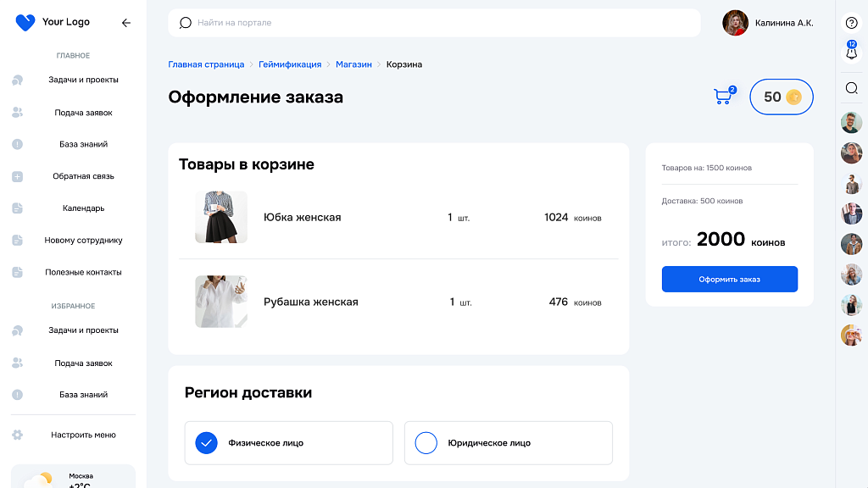Toggle the checked 'Физическое лицо' checkbox
The height and width of the screenshot is (488, 868).
pyautogui.click(x=206, y=442)
